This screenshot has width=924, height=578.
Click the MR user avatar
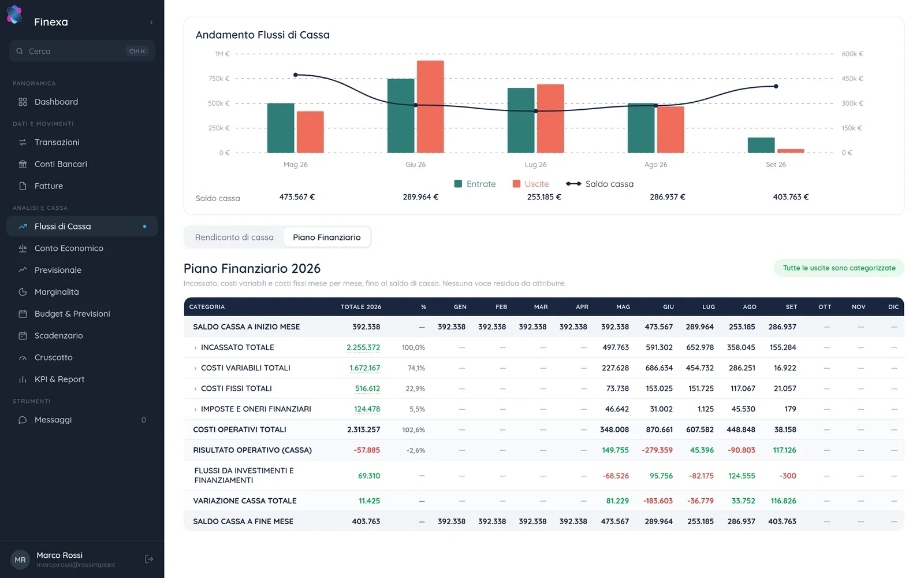(x=20, y=560)
